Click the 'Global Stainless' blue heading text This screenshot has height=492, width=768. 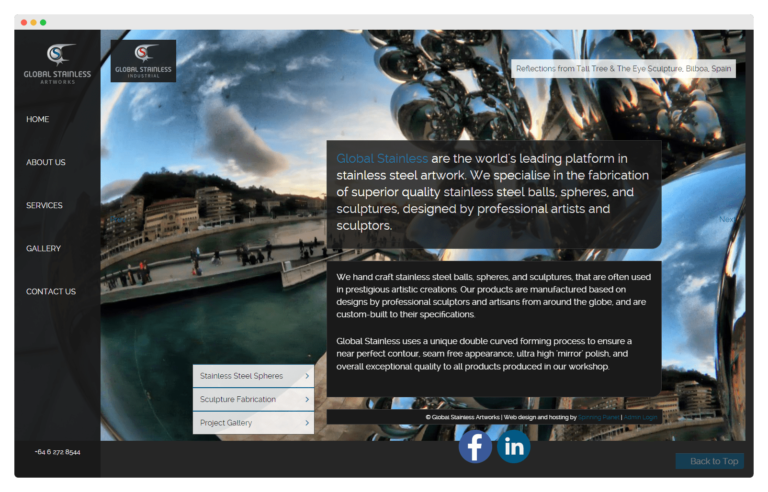382,158
